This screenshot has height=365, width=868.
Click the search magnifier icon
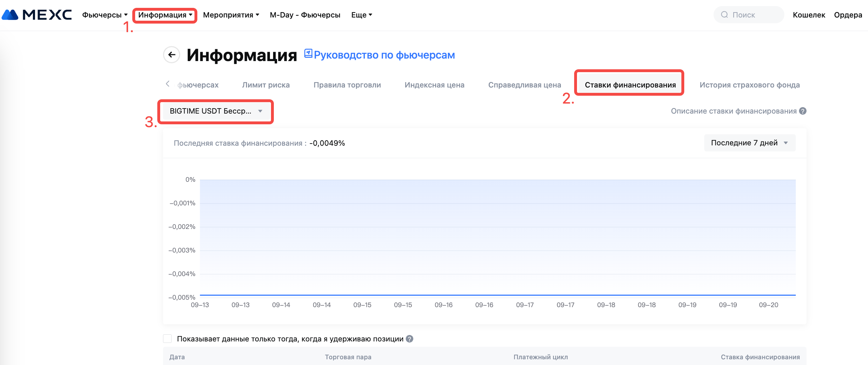724,15
